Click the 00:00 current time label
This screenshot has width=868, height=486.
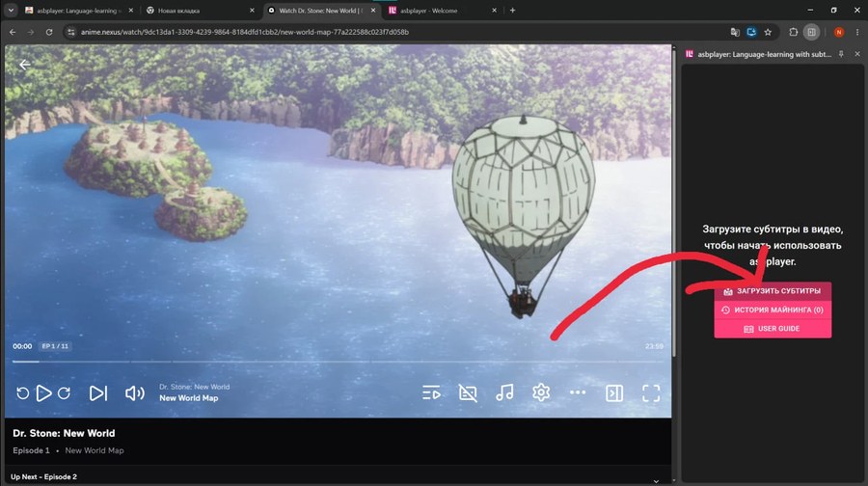[22, 346]
